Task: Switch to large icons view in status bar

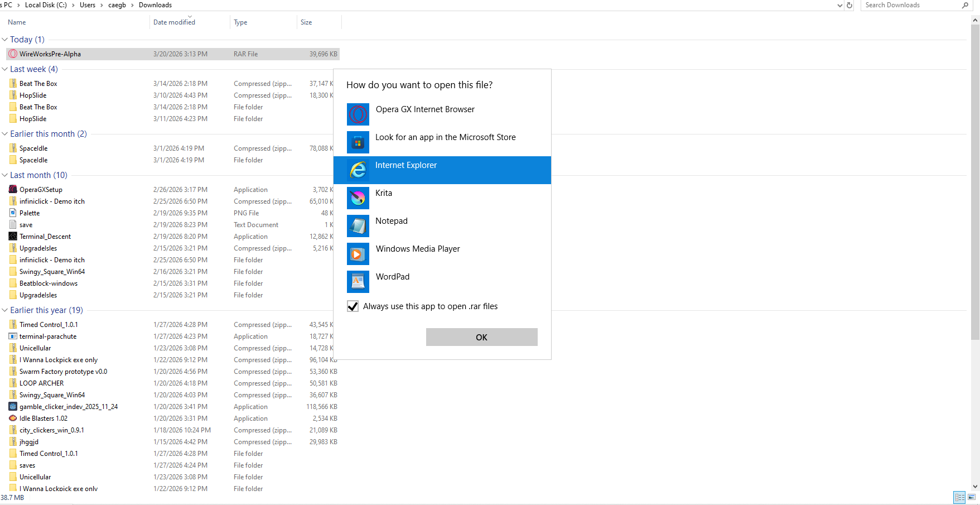Action: (x=972, y=497)
